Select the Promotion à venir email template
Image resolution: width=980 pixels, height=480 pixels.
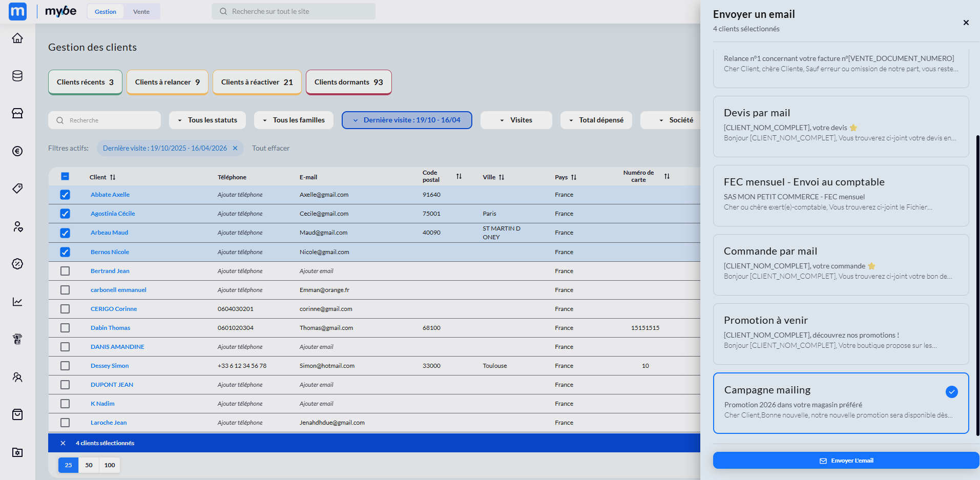(x=841, y=334)
